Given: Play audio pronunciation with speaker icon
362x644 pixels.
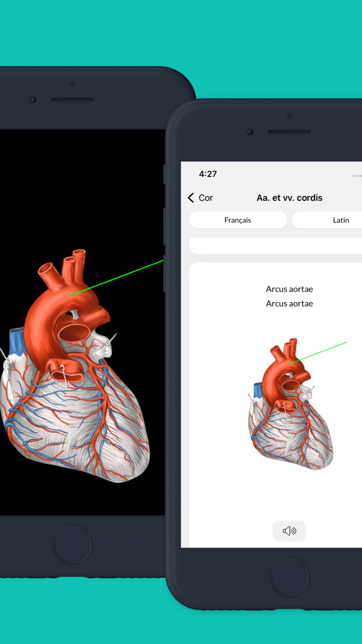Looking at the screenshot, I should (289, 531).
